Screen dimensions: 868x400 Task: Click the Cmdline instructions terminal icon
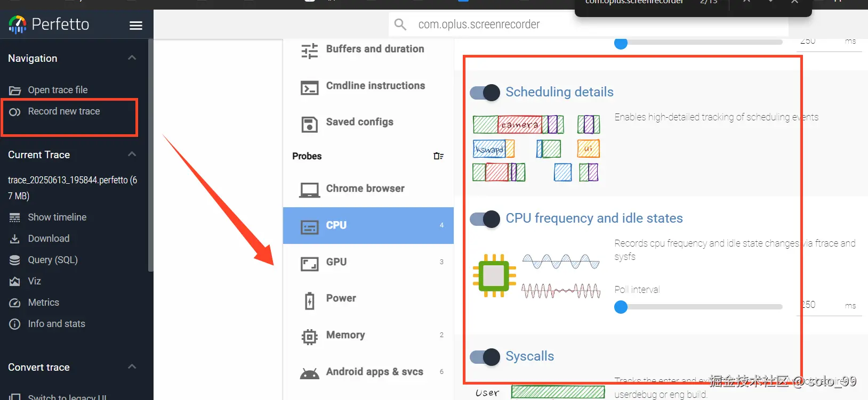click(309, 87)
